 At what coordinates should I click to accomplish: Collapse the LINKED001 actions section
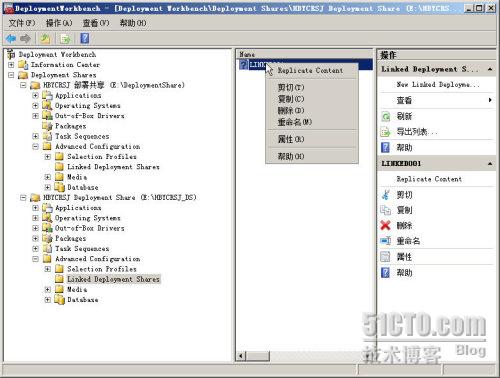(x=490, y=164)
